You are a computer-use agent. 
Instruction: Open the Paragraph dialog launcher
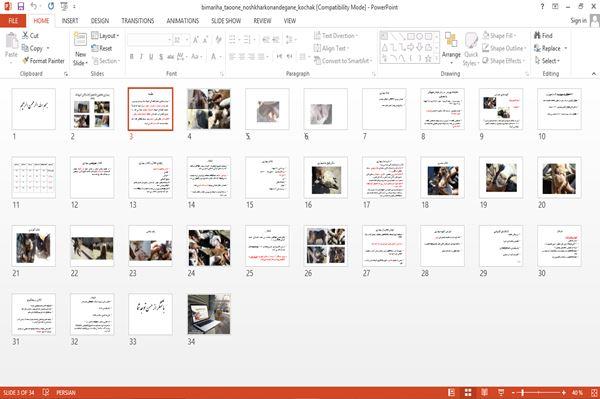(x=374, y=74)
